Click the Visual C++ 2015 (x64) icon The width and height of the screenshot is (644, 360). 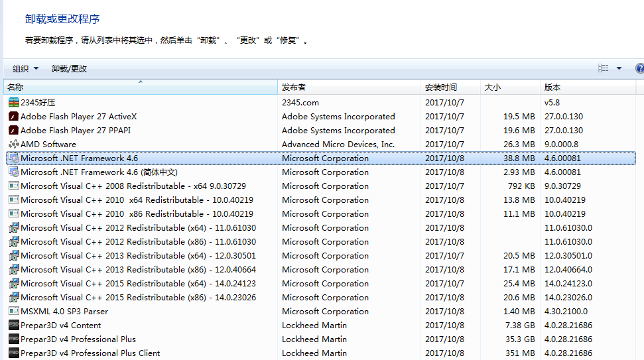[13, 284]
